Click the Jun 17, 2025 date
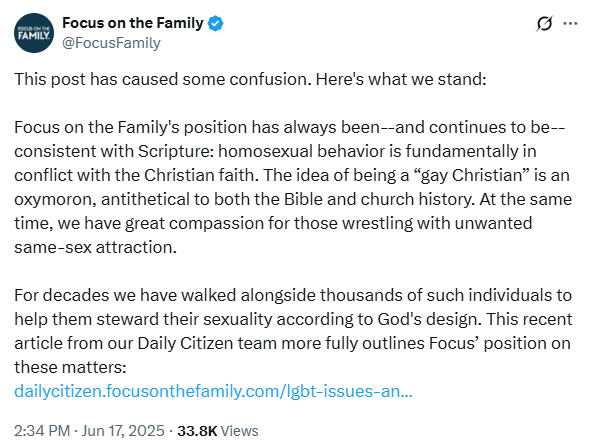The image size is (594, 448). pyautogui.click(x=123, y=431)
